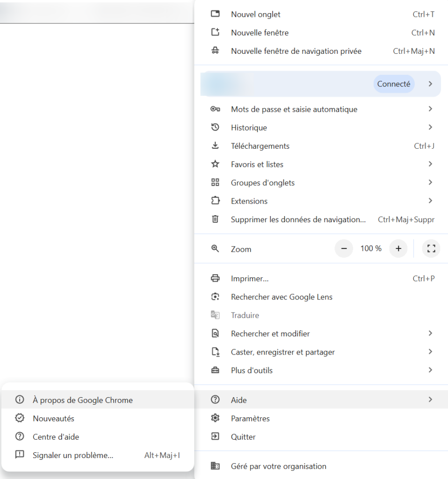
Task: Click the Téléchargements download arrow icon
Action: (x=215, y=145)
